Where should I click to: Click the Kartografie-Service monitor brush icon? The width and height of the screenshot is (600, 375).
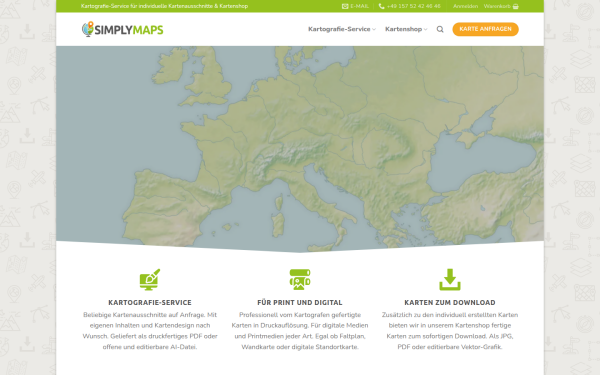click(x=150, y=279)
